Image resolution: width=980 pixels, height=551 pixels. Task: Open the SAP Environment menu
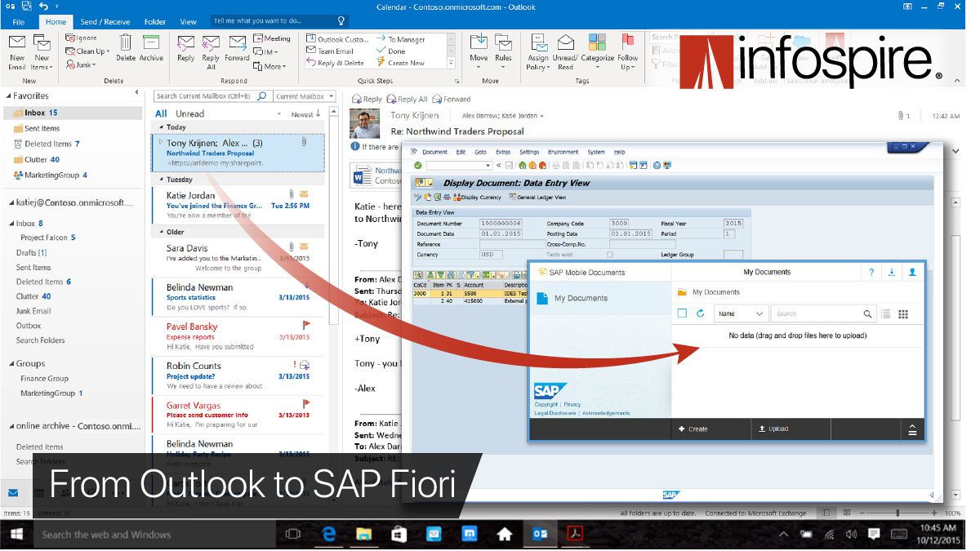563,152
